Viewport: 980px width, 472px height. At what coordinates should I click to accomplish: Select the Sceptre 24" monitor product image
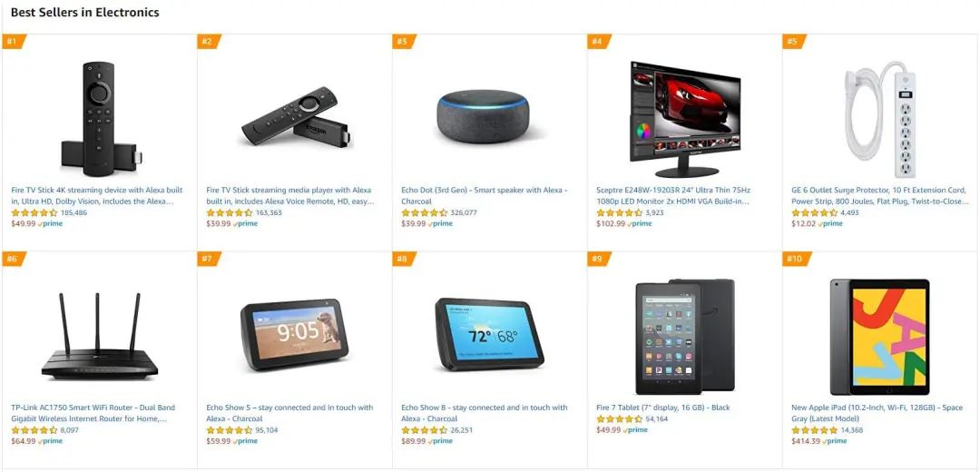pos(685,119)
